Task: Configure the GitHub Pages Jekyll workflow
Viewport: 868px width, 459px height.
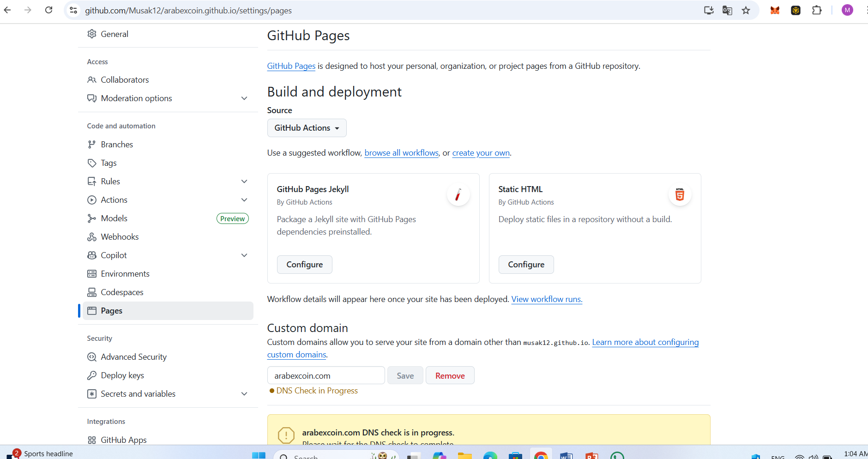Action: click(304, 265)
